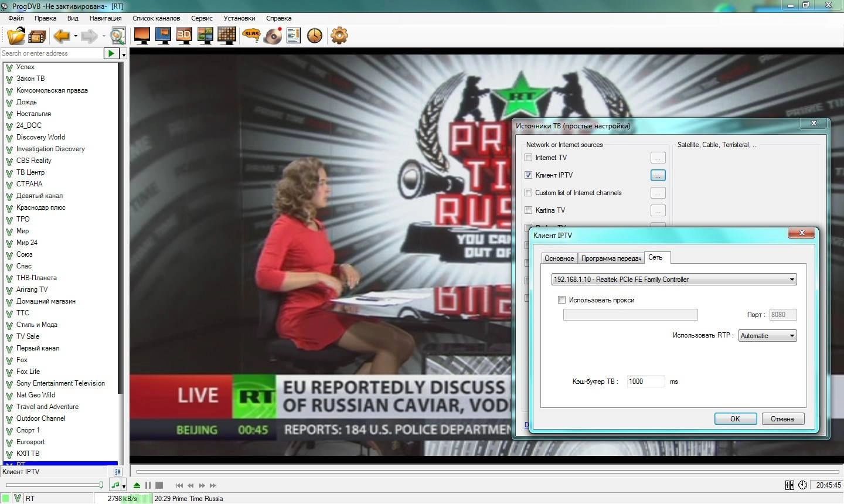This screenshot has height=504, width=844.
Task: Open the address bar dropdown arrow
Action: pyautogui.click(x=124, y=55)
